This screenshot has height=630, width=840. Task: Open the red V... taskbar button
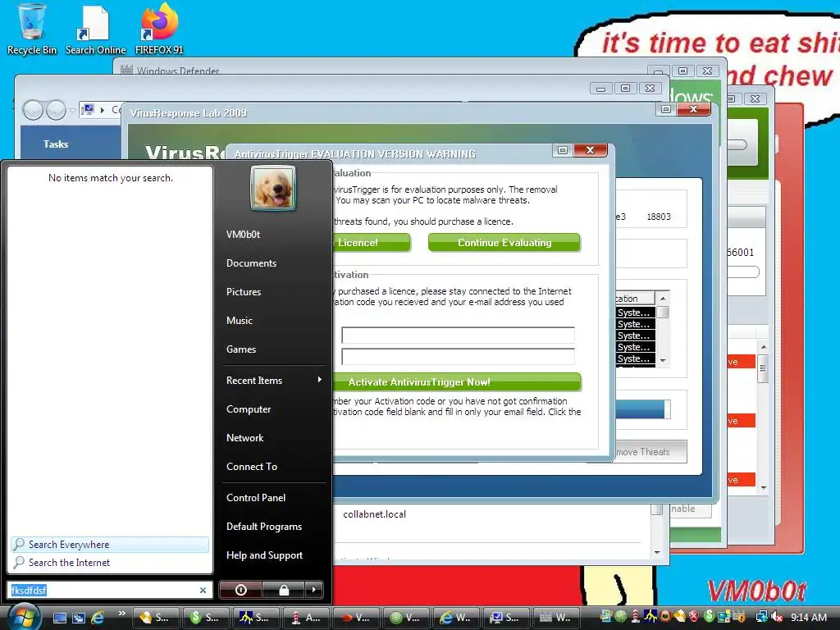[x=356, y=618]
